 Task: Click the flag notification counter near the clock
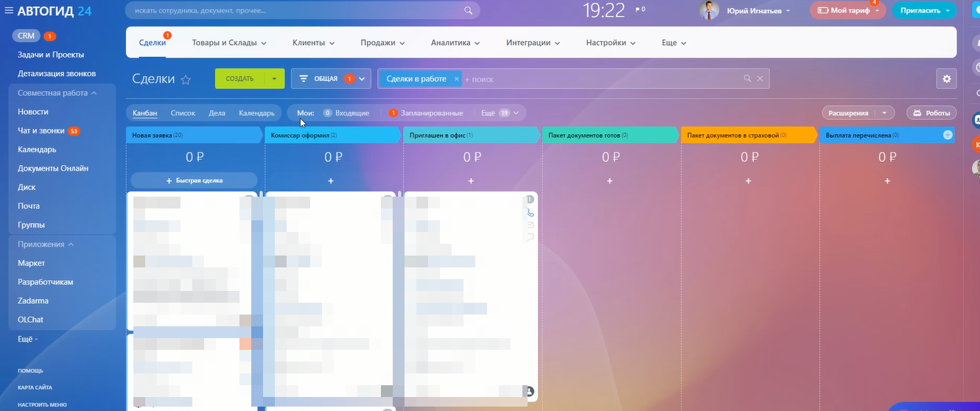coord(639,10)
